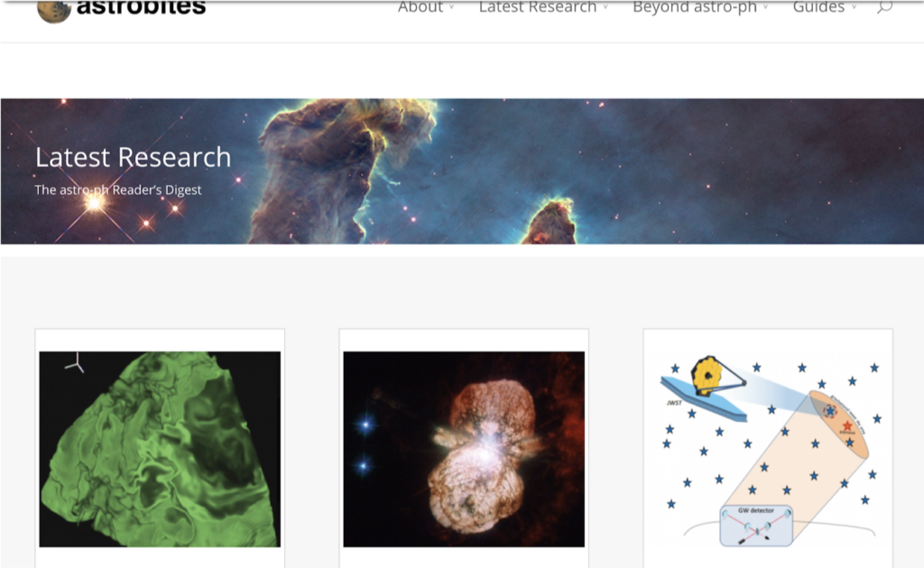Expand the Latest Research dropdown chevron
This screenshot has width=924, height=568.
click(x=605, y=7)
